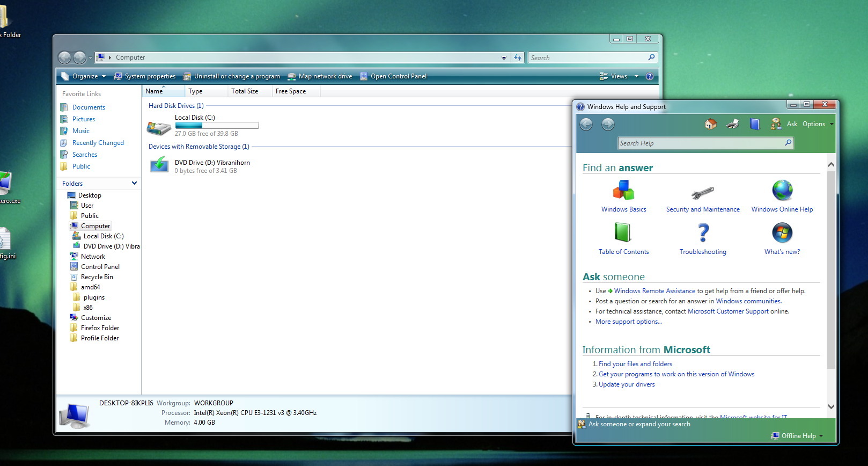Go back in Explorer Computer window

click(64, 57)
